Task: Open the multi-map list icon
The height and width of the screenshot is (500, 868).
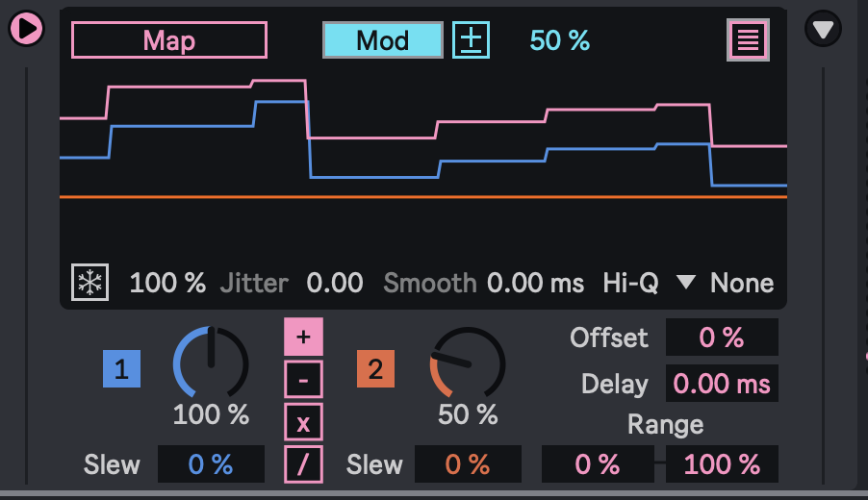Action: (748, 40)
